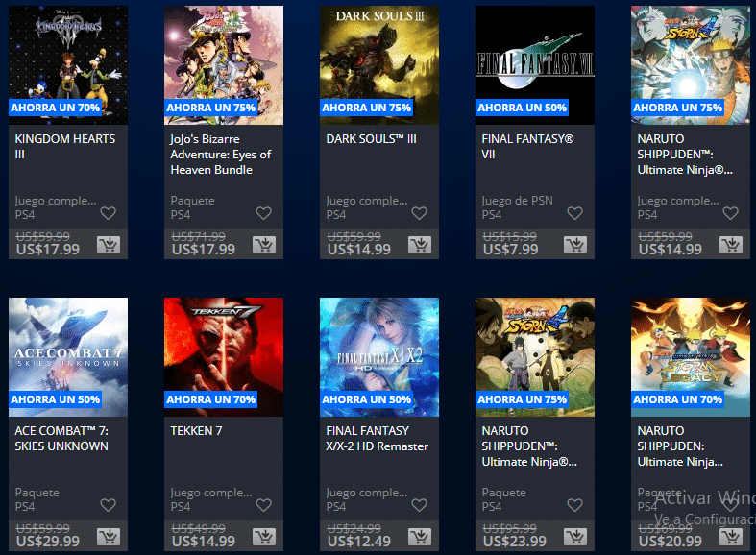756x555 pixels.
Task: Open the ACE COMBAT 7 cover thumbnail
Action: (68, 357)
